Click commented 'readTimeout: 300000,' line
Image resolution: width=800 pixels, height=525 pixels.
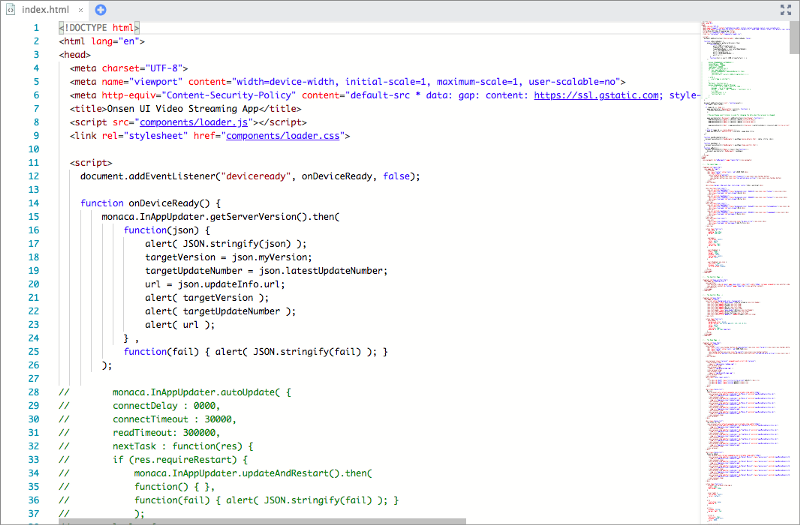pos(166,433)
